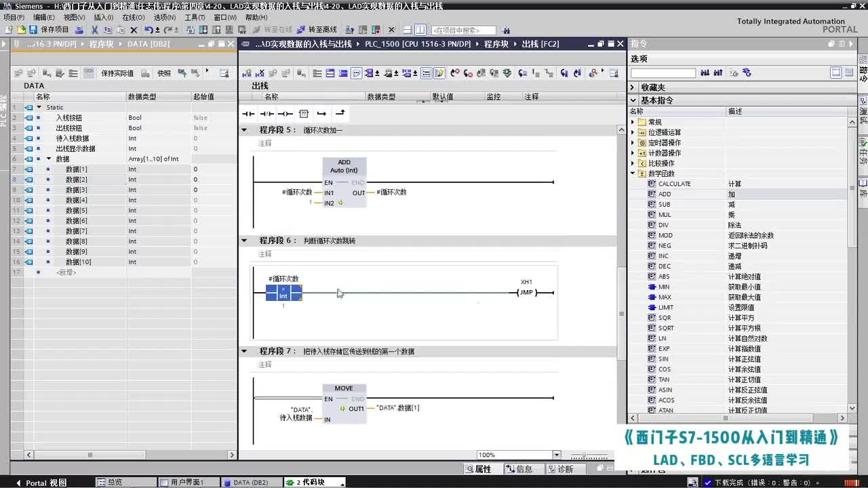Click the instruction search input field

(x=663, y=73)
